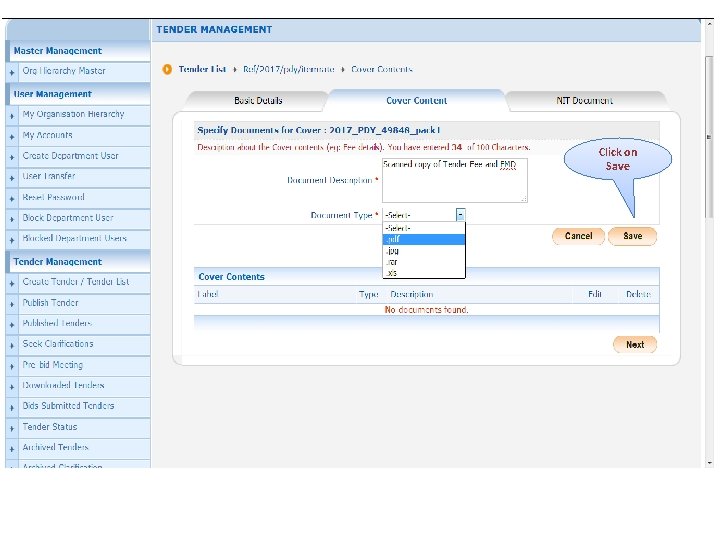The image size is (720, 540).
Task: Click the plus icon beside Pre bid Meeting
Action: click(12, 366)
